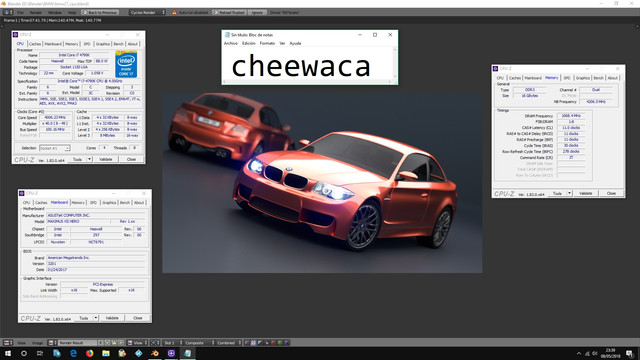
Task: Toggle the red channel display button
Action: (x=273, y=343)
